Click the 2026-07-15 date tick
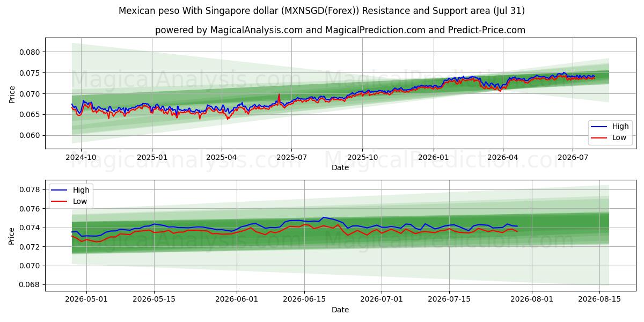 [x=449, y=299]
